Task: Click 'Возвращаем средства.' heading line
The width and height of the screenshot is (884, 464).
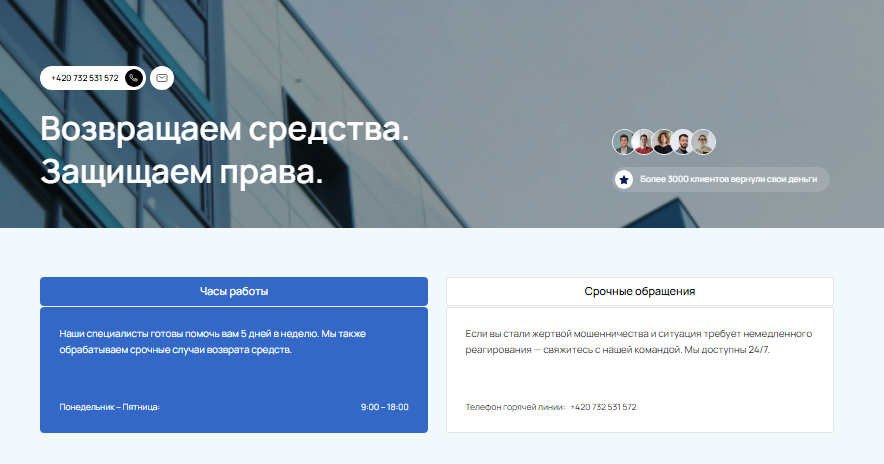Action: 224,129
